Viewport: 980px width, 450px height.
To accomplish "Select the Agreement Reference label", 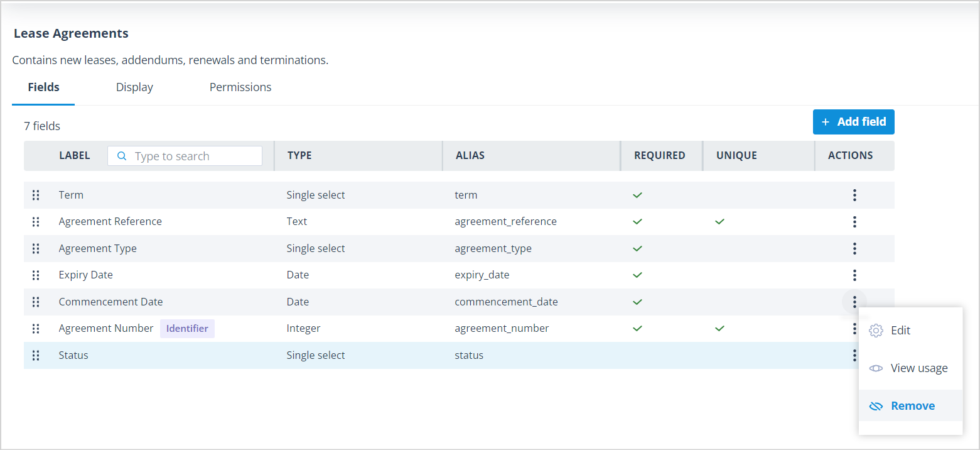I will 110,221.
